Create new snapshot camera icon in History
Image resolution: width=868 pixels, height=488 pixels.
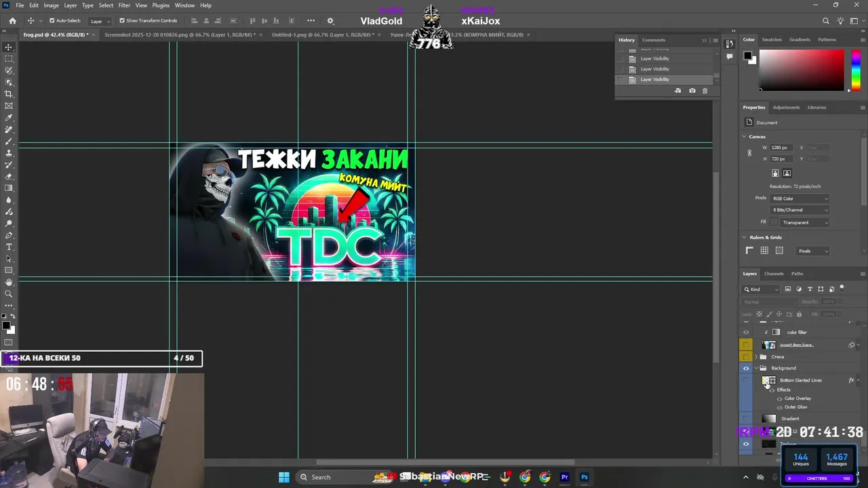[x=692, y=91]
